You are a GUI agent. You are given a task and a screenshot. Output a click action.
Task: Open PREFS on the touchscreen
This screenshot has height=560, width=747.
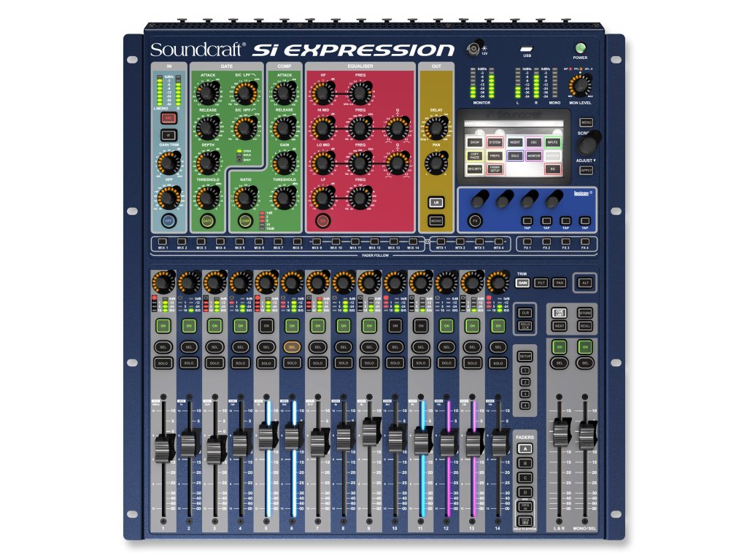[x=495, y=156]
